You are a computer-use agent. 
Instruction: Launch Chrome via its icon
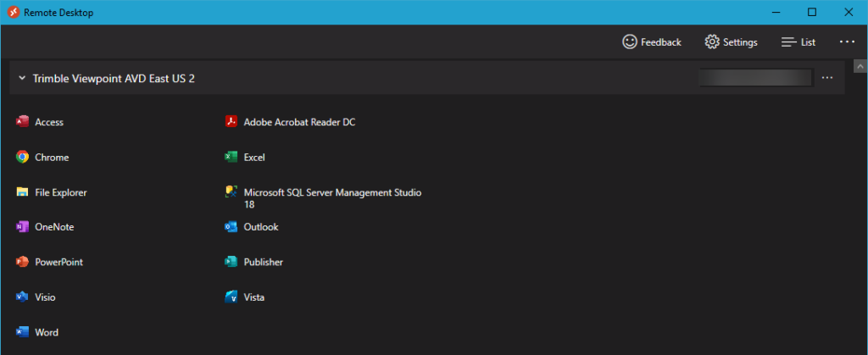coord(22,157)
